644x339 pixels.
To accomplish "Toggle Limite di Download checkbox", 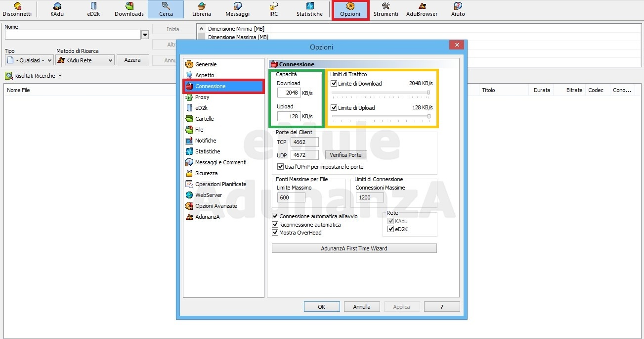I will 334,84.
